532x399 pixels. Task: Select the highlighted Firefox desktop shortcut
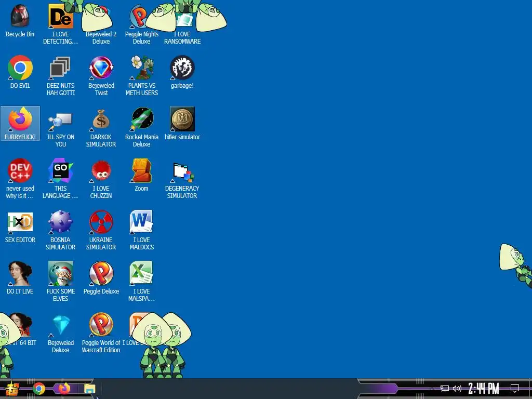(20, 123)
